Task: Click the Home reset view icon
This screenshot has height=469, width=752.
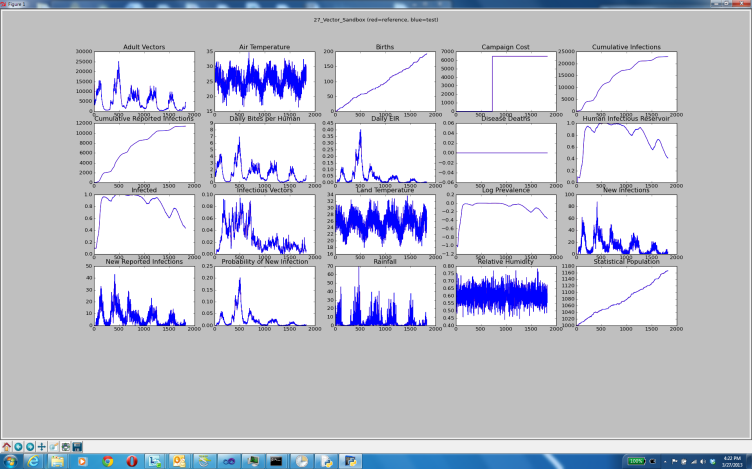Action: click(6, 446)
